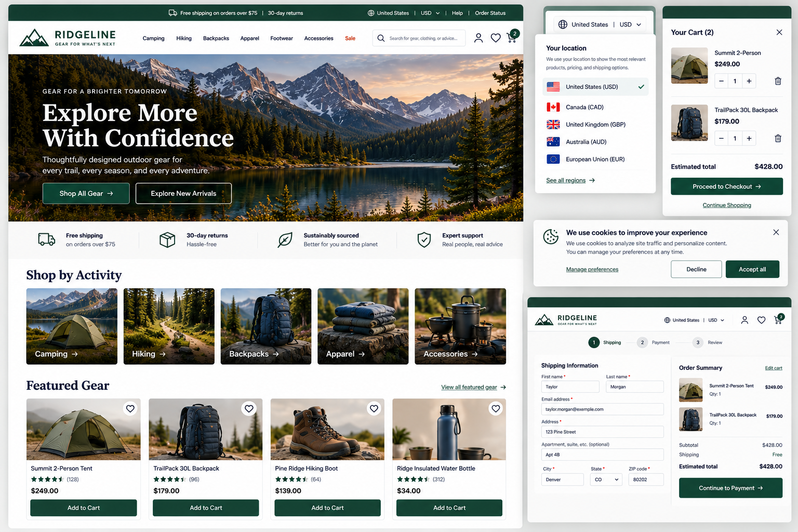This screenshot has width=798, height=532.
Task: Add Pine Ridge Hiking Boot to cart
Action: (x=327, y=508)
